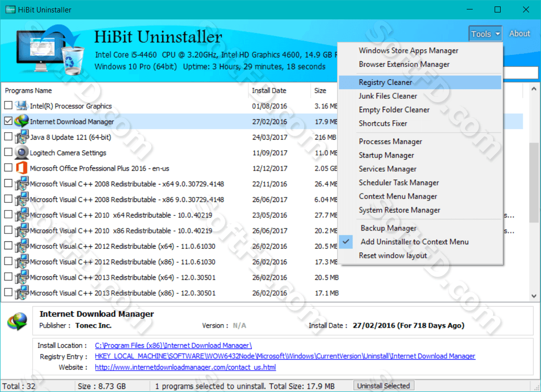Click the Internet Download Manager row icon
541x392 pixels.
pos(21,121)
